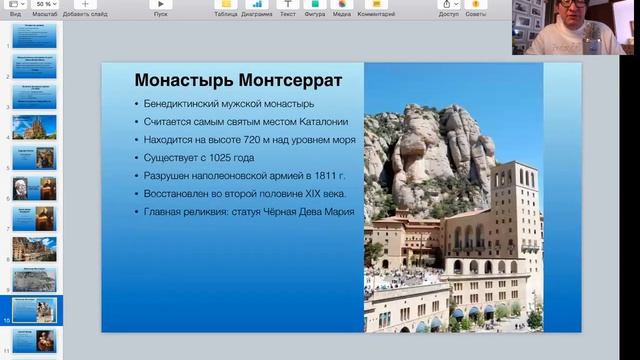Viewport: 640px width, 360px height.
Task: Click bullet Главная реликвия: статуя Чёрная Дева
Action: (249, 211)
